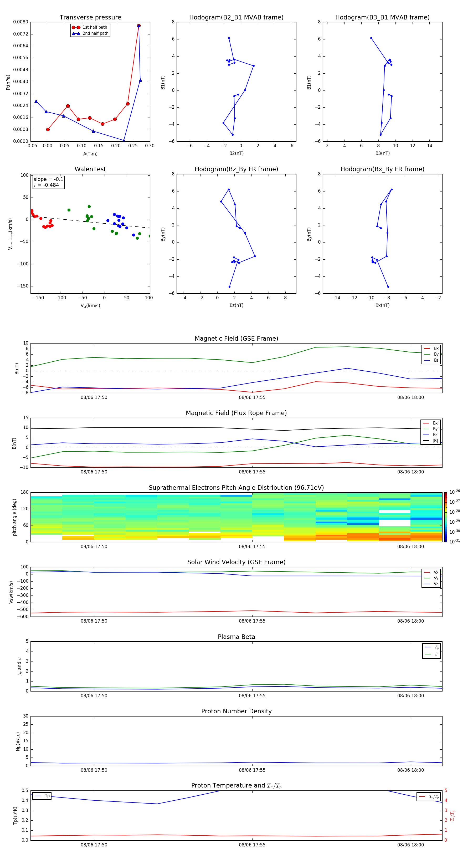Click the "V_A(km/s)" x-axis label
Viewport: 473px width, 868px height.
coord(90,306)
